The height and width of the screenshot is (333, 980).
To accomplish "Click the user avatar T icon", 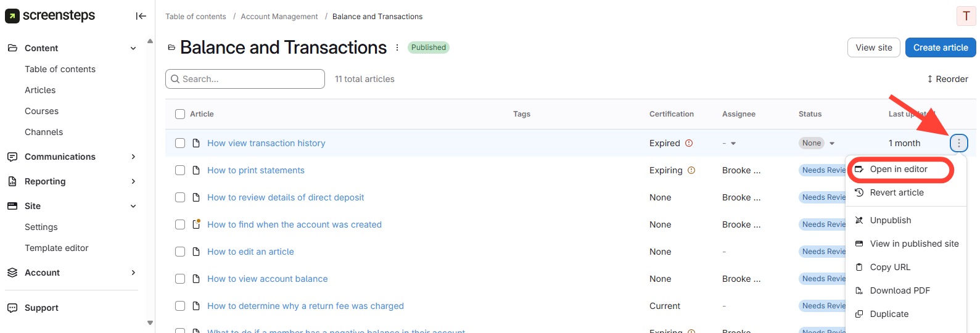I will 966,16.
